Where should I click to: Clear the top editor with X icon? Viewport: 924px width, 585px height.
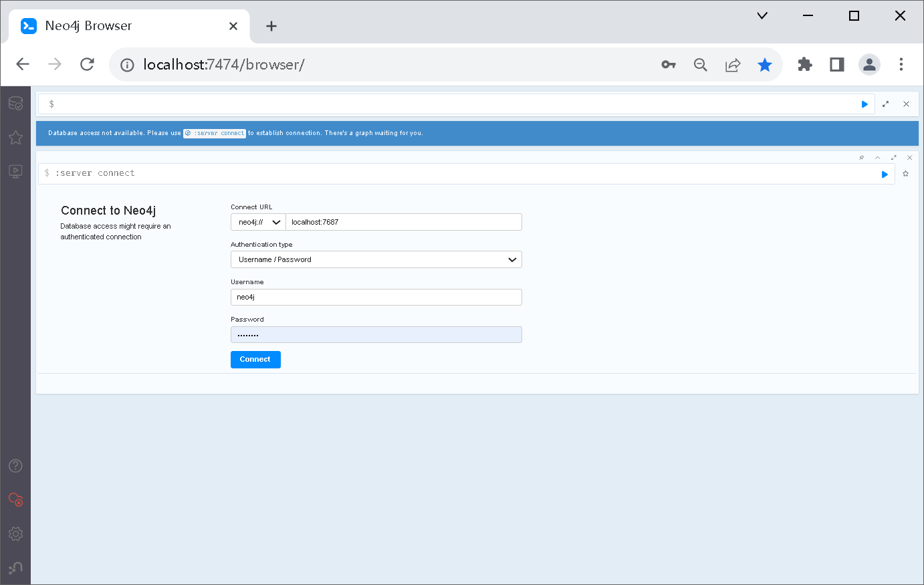coord(906,104)
